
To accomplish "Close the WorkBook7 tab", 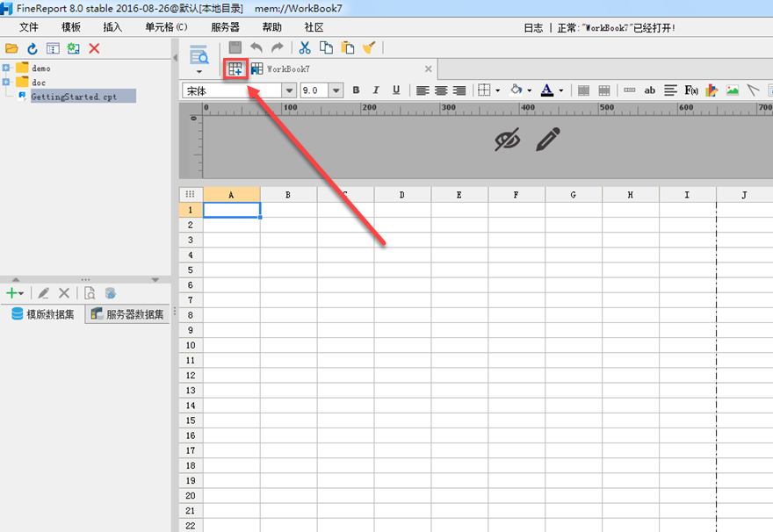I will [x=429, y=69].
